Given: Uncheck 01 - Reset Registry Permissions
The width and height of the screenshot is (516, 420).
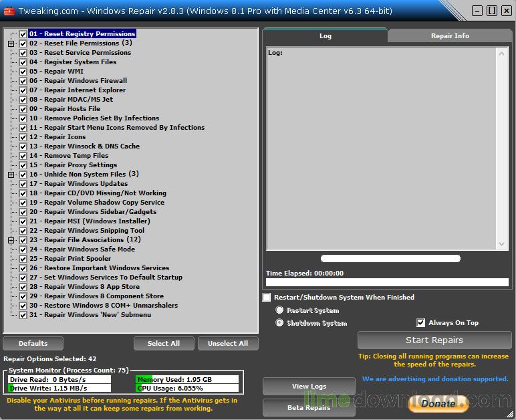Looking at the screenshot, I should click(x=23, y=34).
